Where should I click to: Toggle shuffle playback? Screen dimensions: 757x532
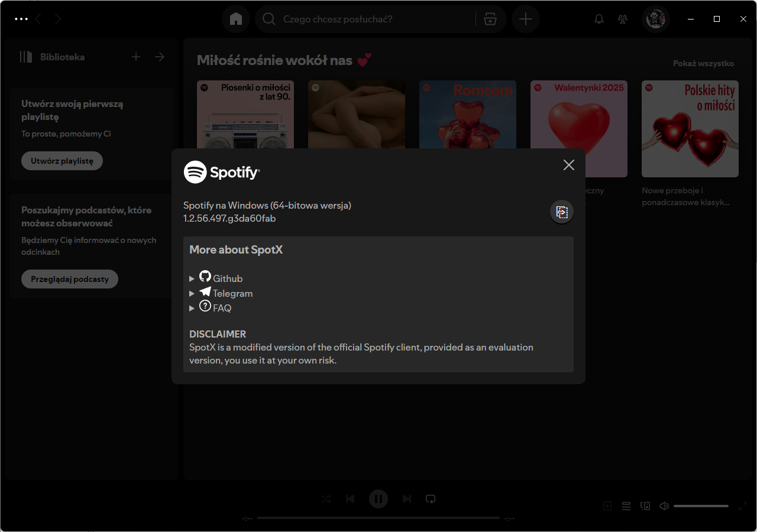[x=326, y=499]
